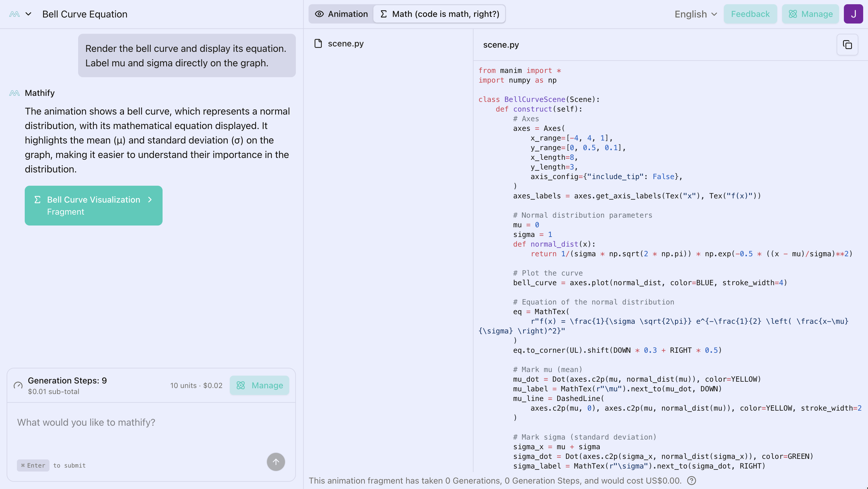Click the scene.py file icon in sidebar
The width and height of the screenshot is (868, 489).
click(x=318, y=44)
